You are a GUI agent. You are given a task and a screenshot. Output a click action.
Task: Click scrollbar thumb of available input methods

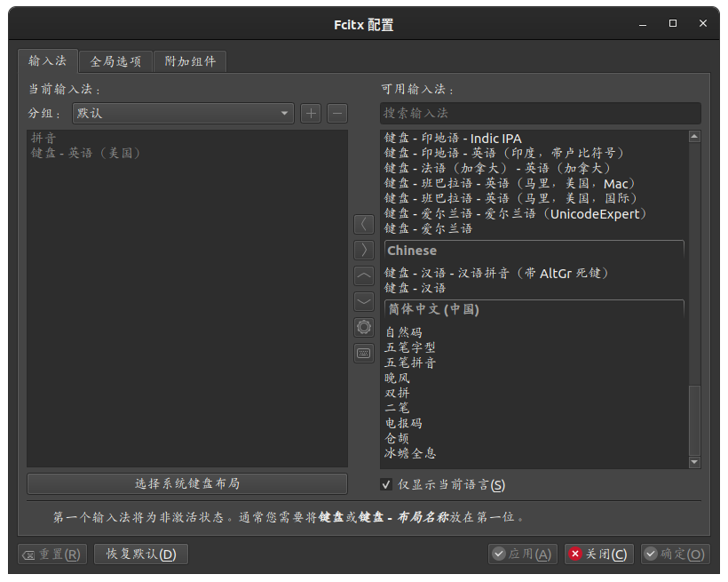click(694, 420)
